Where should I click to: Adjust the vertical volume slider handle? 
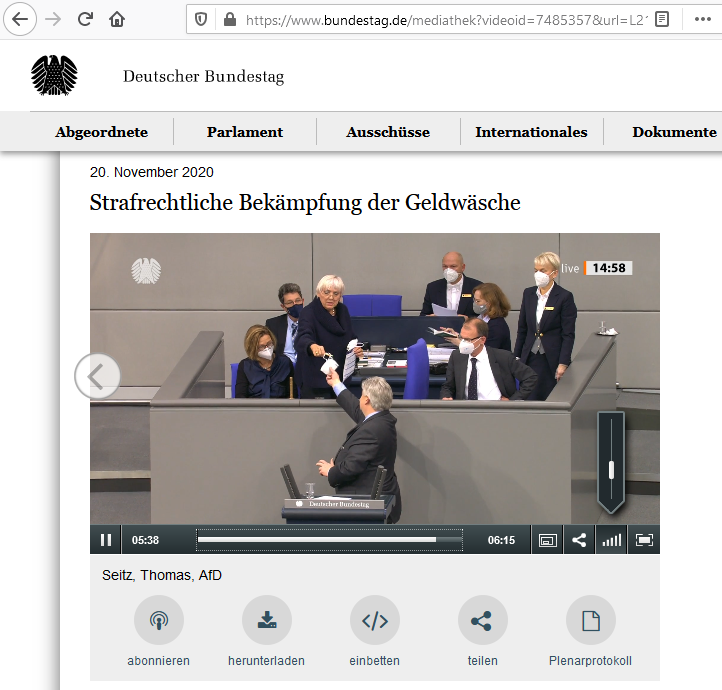(x=611, y=470)
